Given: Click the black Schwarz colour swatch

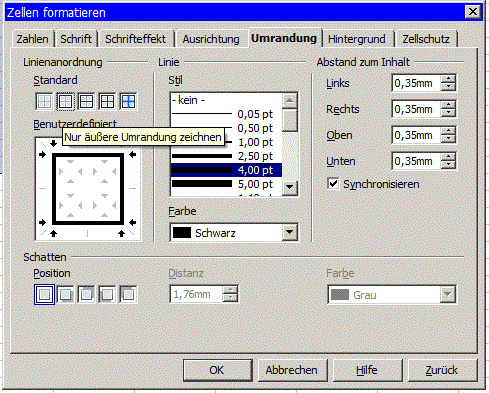Looking at the screenshot, I should click(182, 233).
